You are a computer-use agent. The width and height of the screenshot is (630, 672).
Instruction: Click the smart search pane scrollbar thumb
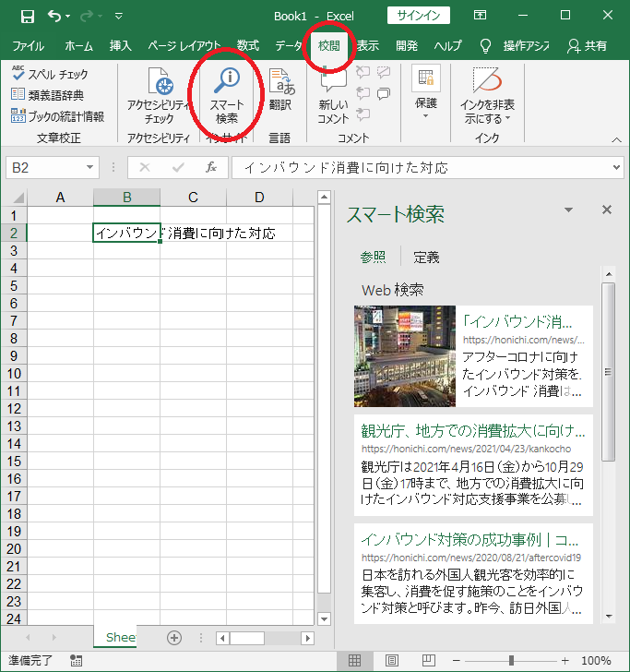[x=608, y=372]
